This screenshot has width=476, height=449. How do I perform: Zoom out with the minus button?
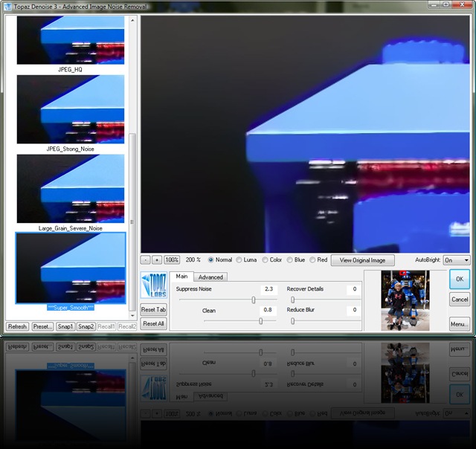(x=146, y=260)
